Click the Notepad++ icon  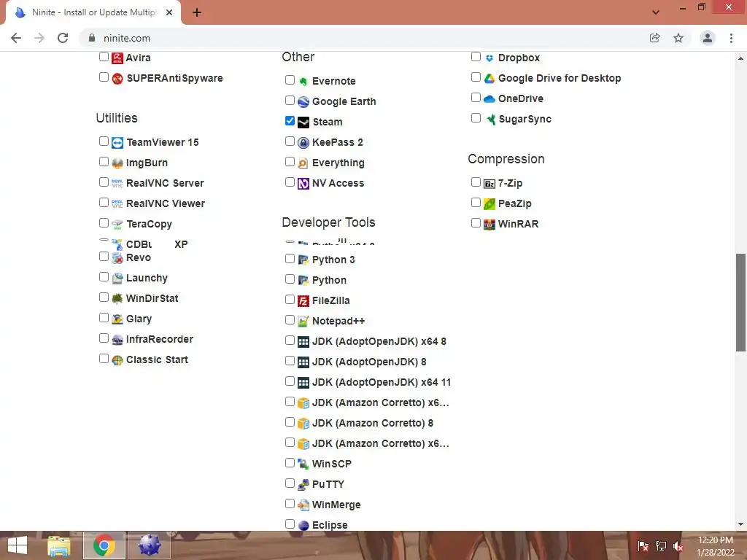pos(303,322)
